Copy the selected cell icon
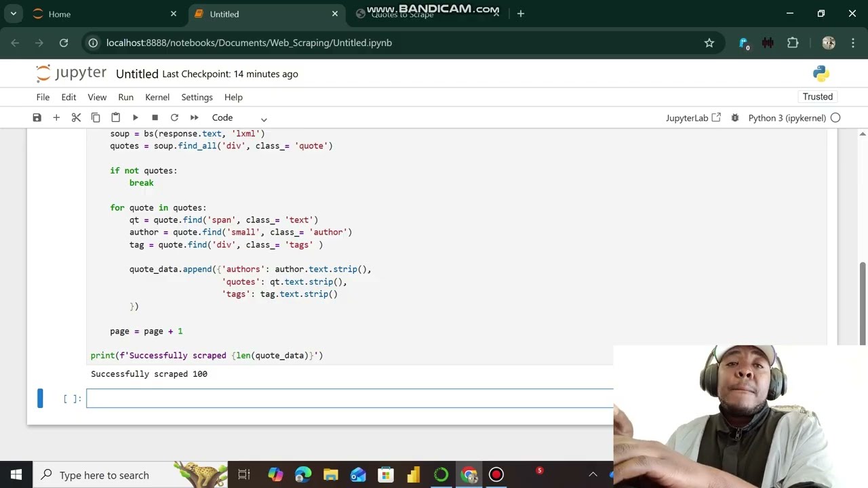Image resolution: width=868 pixels, height=488 pixels. 96,118
